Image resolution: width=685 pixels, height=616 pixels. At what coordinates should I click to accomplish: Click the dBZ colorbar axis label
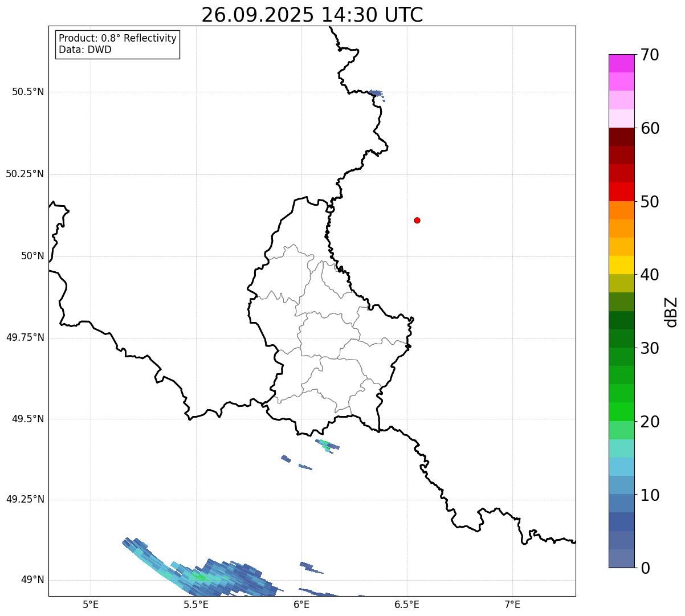coord(672,311)
